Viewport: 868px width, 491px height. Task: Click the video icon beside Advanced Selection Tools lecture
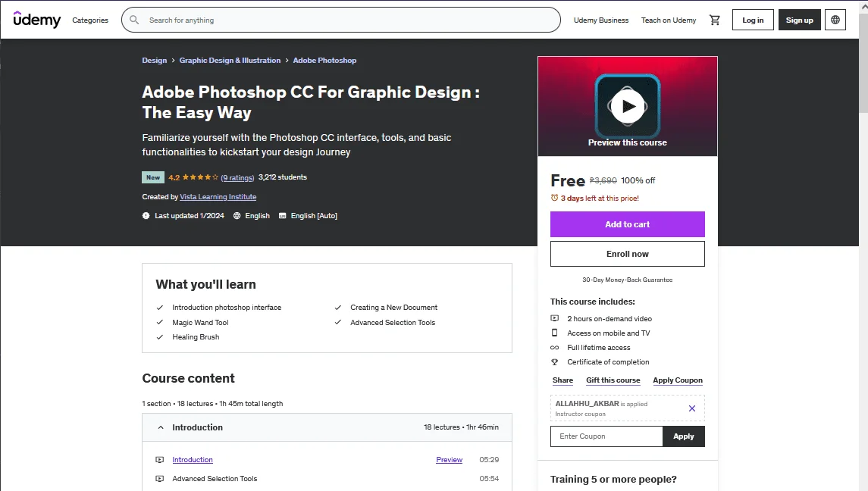pos(159,479)
